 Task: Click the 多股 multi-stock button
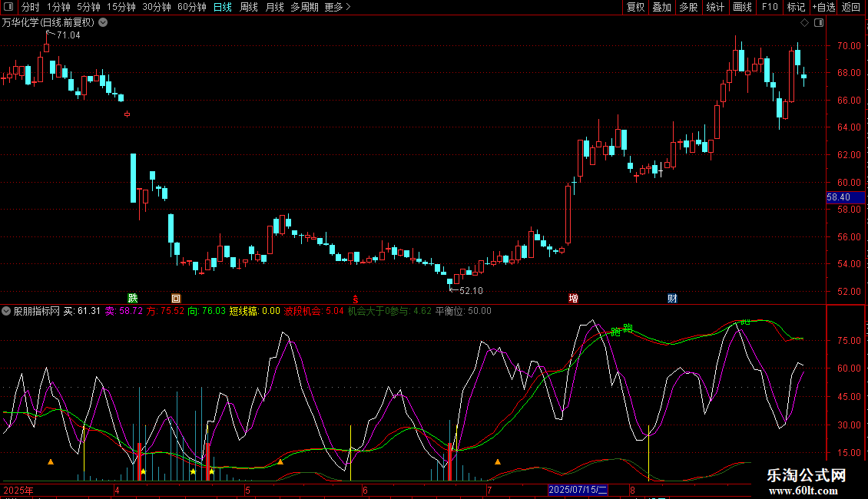coord(688,7)
